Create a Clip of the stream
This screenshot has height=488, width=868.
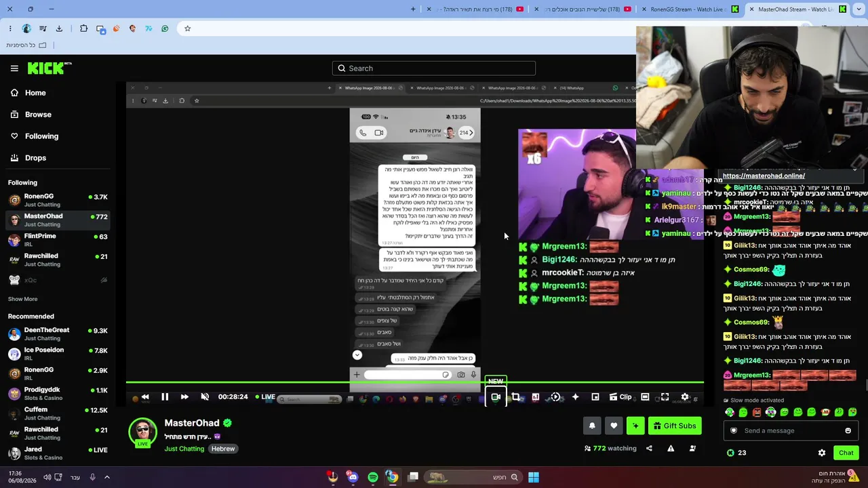click(x=620, y=397)
